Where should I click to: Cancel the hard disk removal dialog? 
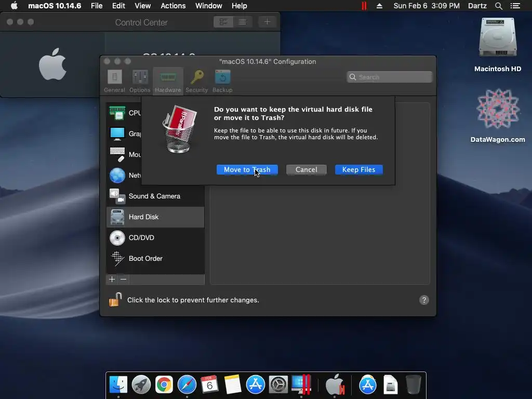point(306,170)
